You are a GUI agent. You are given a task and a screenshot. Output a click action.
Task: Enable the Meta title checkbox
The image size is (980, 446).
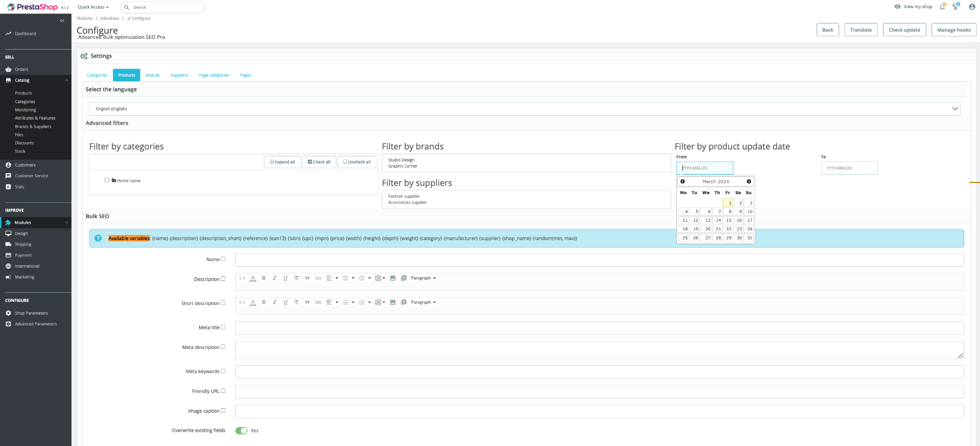(x=223, y=327)
